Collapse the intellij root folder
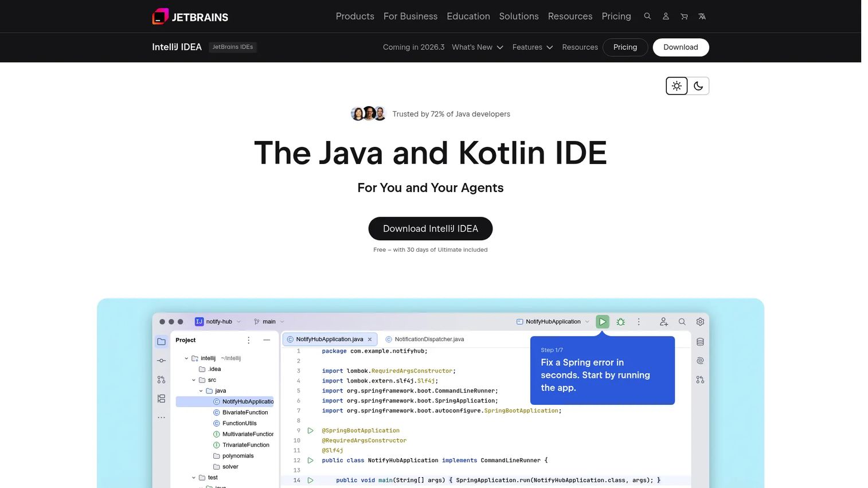868x488 pixels. tap(186, 358)
